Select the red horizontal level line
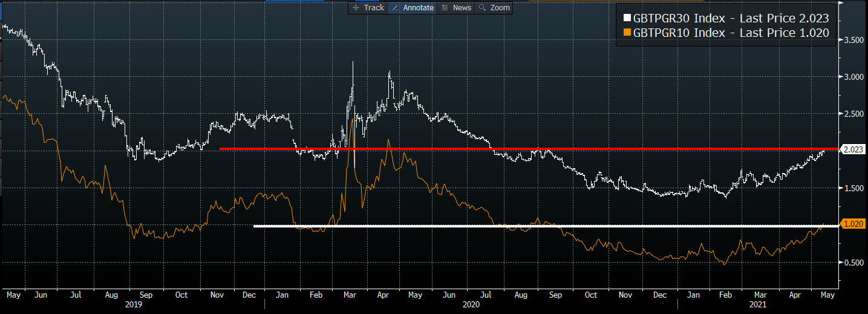Screen dimensions: 868x314 click(529, 148)
